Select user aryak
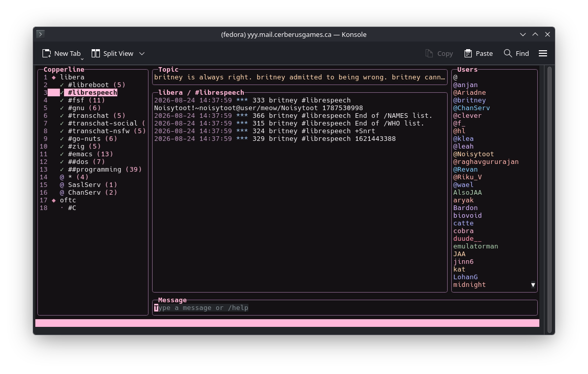The width and height of the screenshot is (588, 374). pos(463,200)
